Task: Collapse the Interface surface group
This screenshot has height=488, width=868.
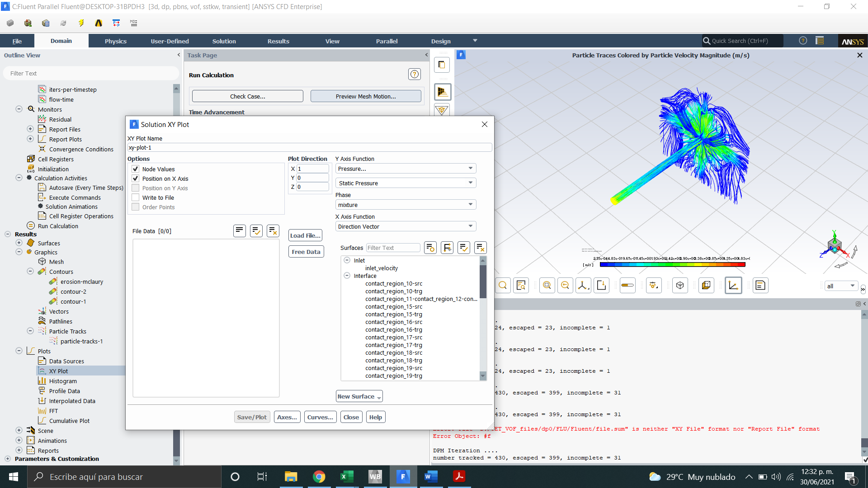Action: pyautogui.click(x=347, y=276)
